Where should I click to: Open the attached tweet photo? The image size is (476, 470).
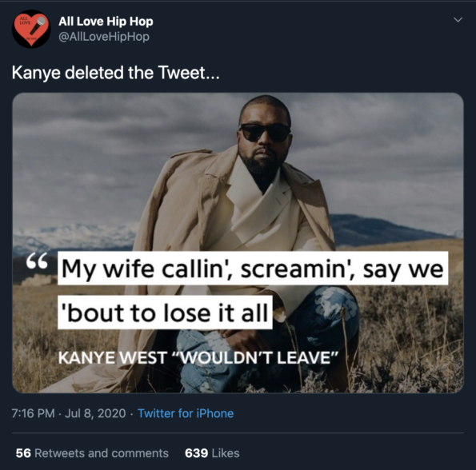(x=238, y=243)
